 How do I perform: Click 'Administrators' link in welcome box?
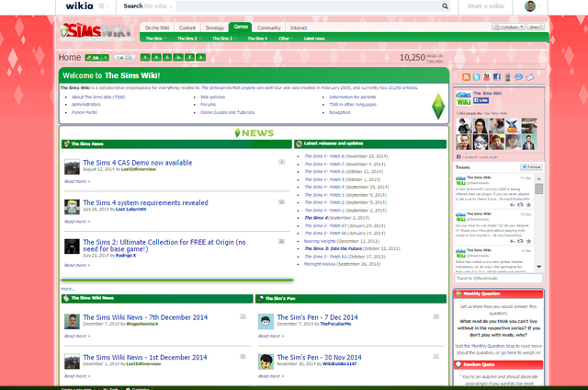[x=86, y=104]
